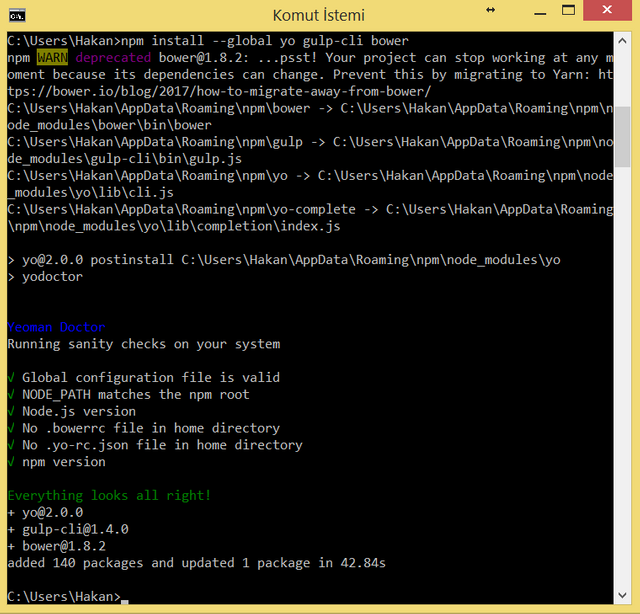Click the scrollbar down arrow
The width and height of the screenshot is (640, 614).
[x=622, y=596]
